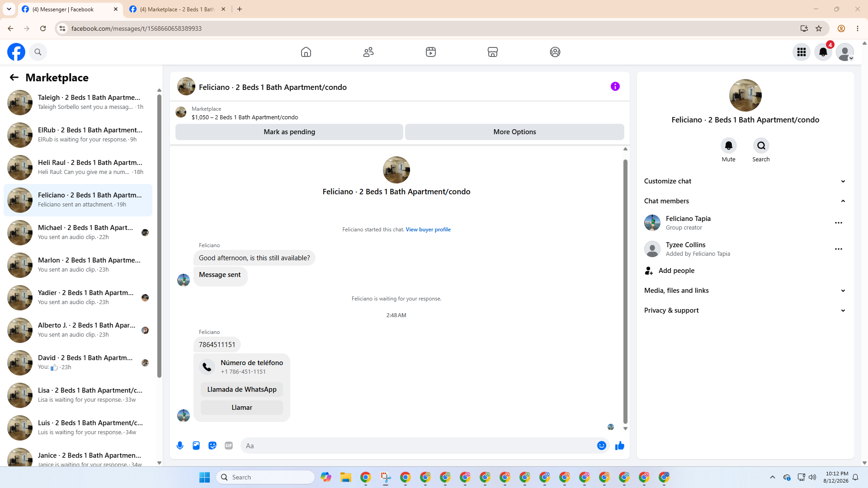Open conversation information purple icon

[x=615, y=86]
